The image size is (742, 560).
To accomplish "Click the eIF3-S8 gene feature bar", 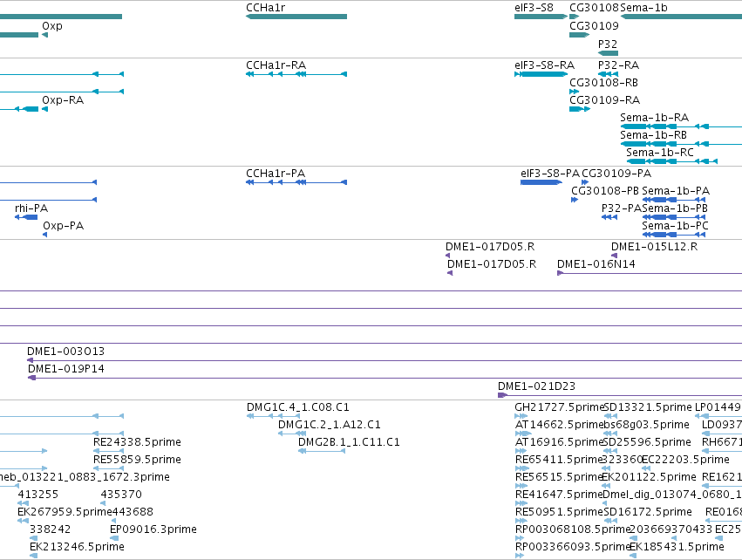I will tap(541, 17).
